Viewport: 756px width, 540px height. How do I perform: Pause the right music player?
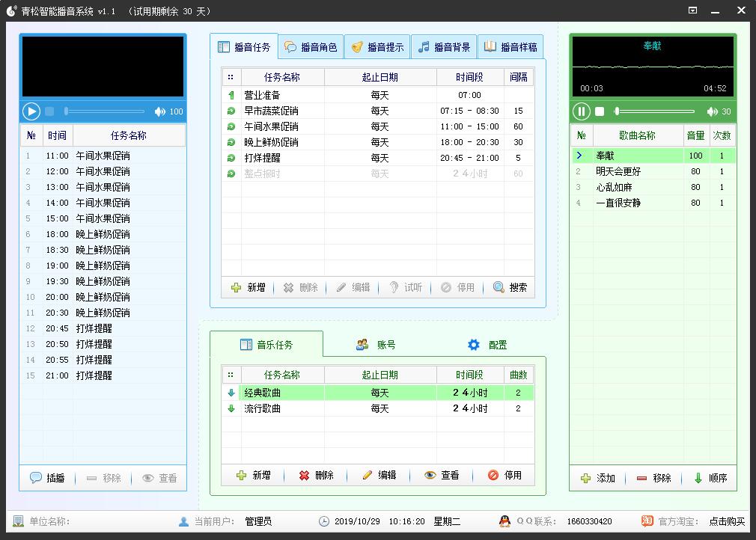[582, 111]
